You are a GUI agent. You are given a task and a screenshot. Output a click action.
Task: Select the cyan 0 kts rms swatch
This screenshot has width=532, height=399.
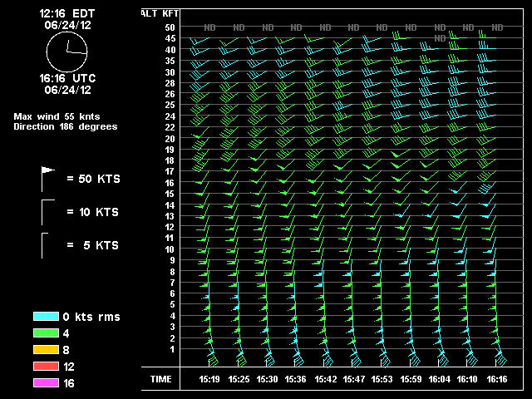46,317
